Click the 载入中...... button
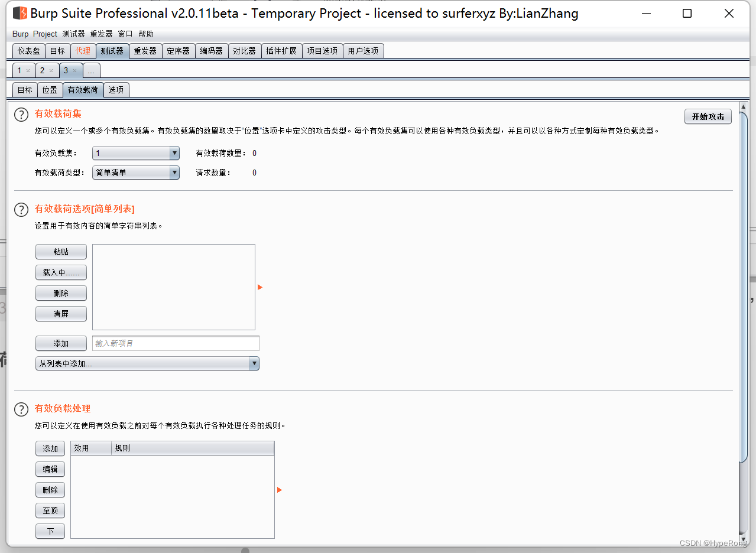756x553 pixels. [61, 272]
